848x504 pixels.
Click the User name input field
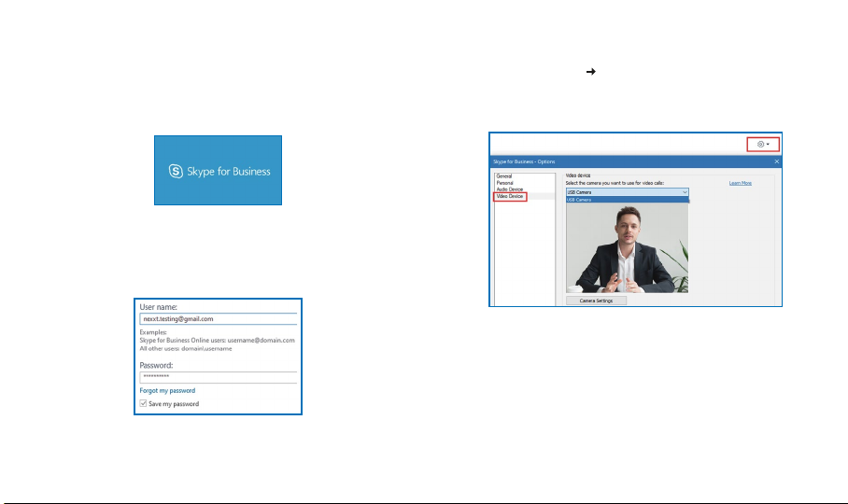219,318
